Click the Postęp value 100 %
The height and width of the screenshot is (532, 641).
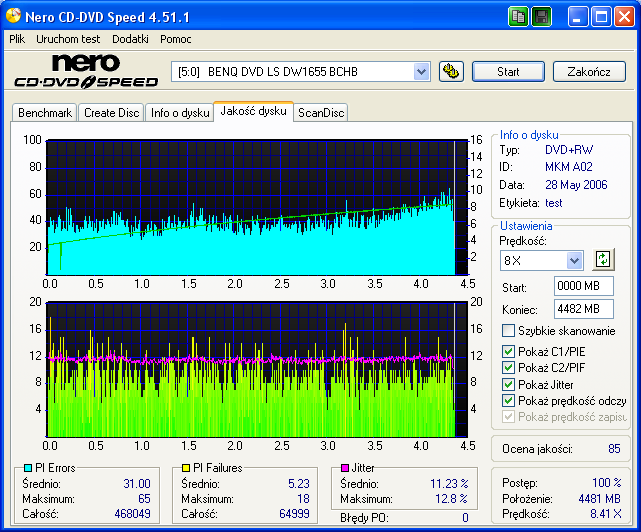[x=607, y=483]
